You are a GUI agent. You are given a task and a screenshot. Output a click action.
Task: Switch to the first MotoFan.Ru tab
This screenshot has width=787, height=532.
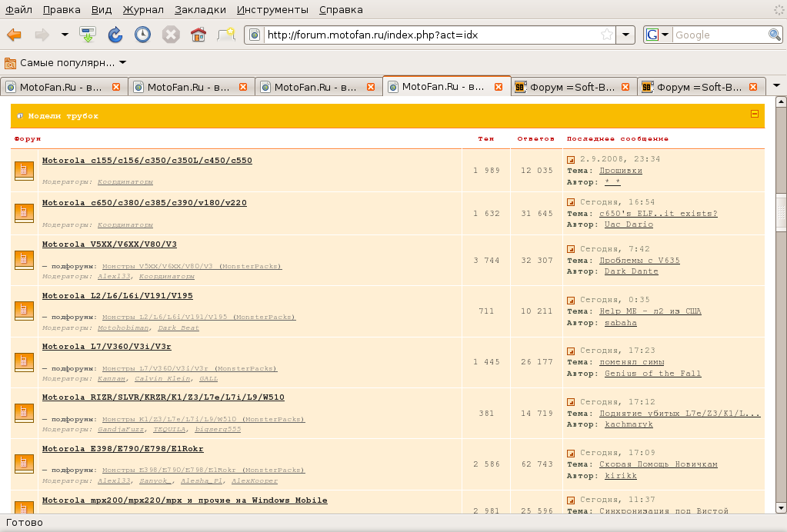(x=64, y=87)
